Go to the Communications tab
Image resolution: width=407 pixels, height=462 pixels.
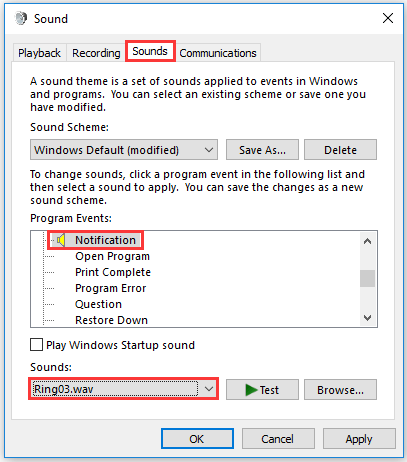[218, 53]
